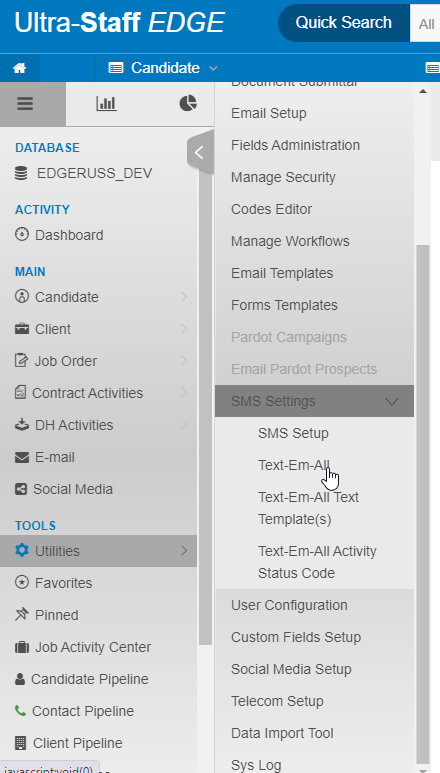Click the Dashboard gauge icon
Viewport: 440px width, 773px height.
coord(22,235)
